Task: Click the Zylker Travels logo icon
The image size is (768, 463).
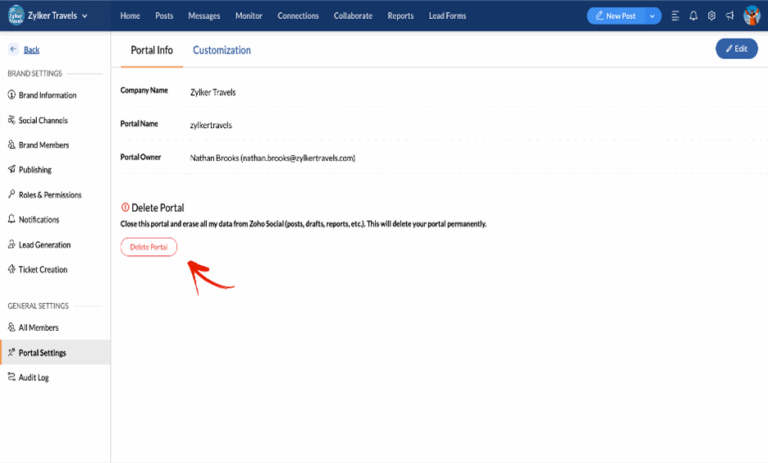Action: 16,16
